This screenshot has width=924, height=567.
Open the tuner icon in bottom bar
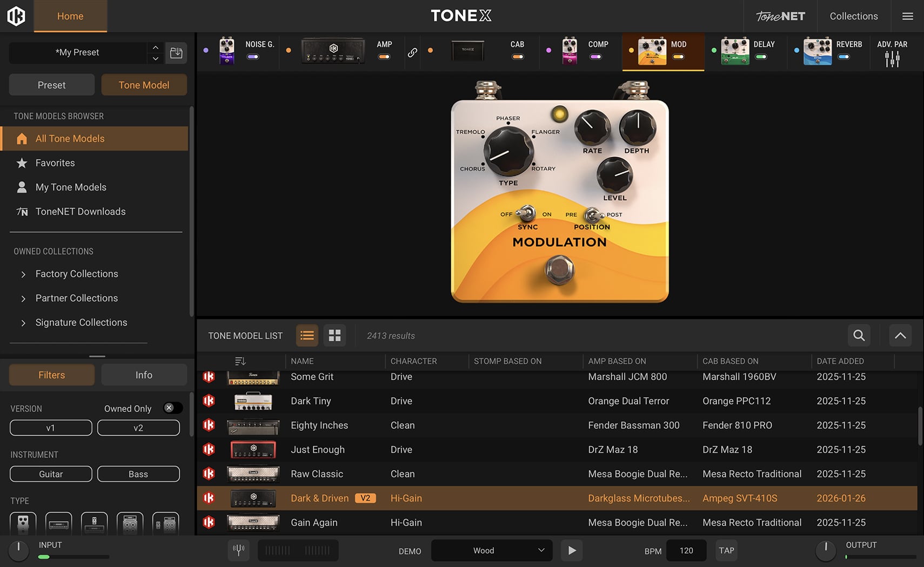[238, 550]
